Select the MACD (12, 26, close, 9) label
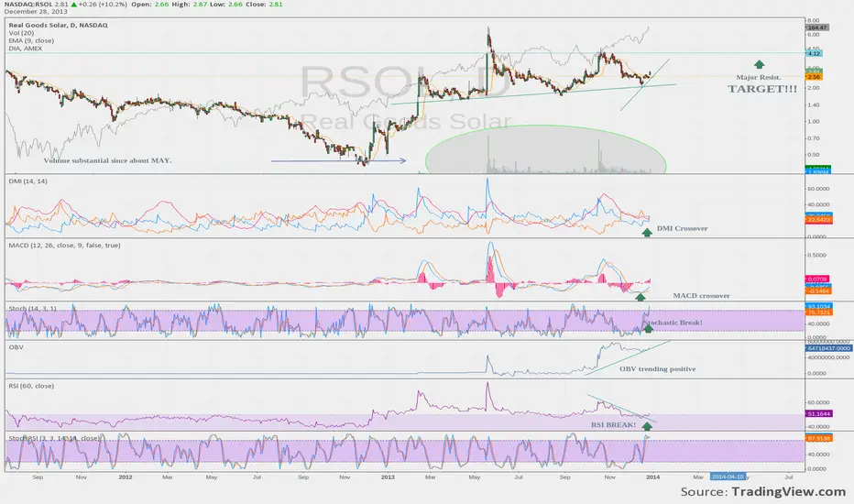The width and height of the screenshot is (854, 504). tap(64, 246)
